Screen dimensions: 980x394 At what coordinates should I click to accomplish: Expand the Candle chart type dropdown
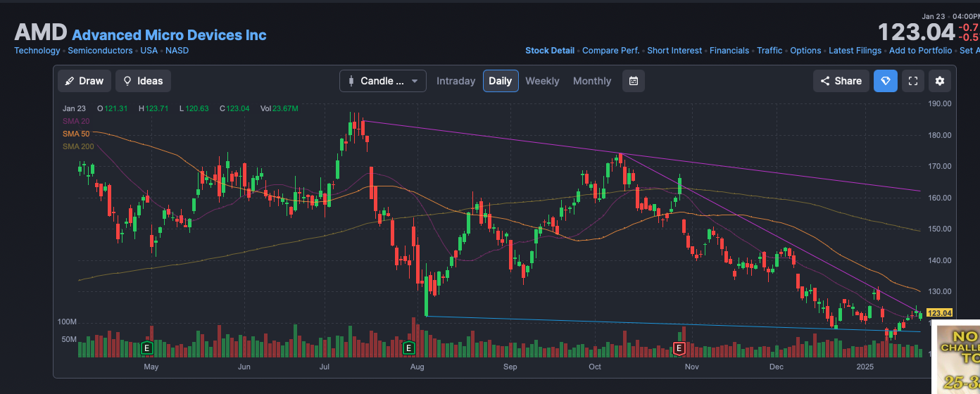[x=383, y=81]
